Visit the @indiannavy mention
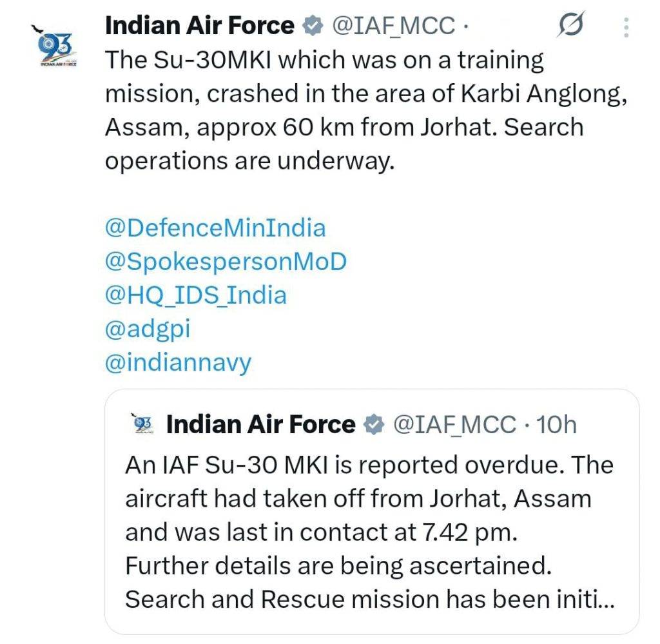 tap(177, 364)
